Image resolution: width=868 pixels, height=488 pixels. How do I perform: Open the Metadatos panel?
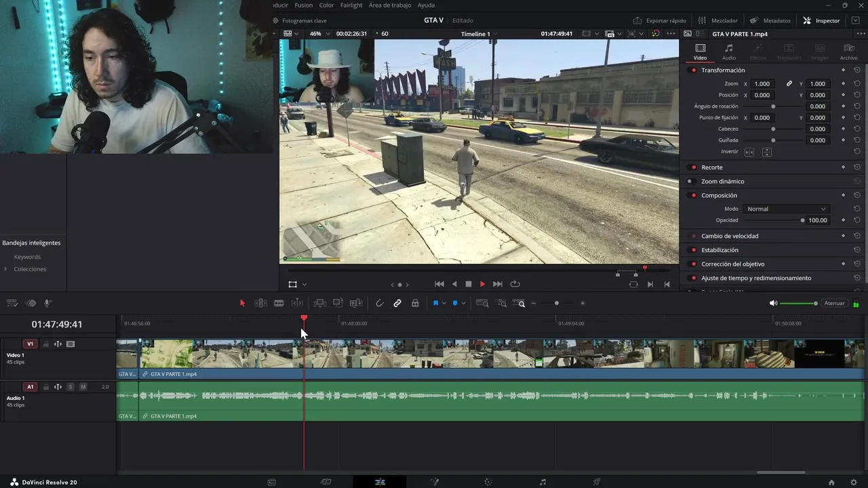770,20
